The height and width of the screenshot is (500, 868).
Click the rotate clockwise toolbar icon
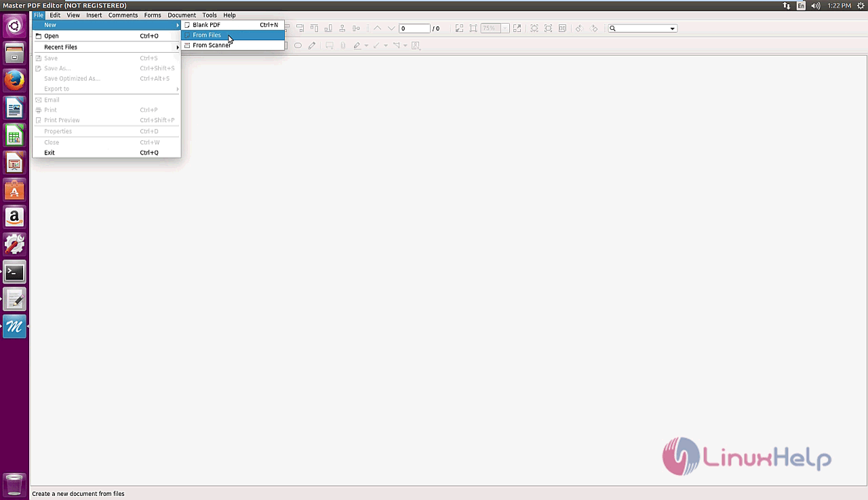pyautogui.click(x=595, y=28)
